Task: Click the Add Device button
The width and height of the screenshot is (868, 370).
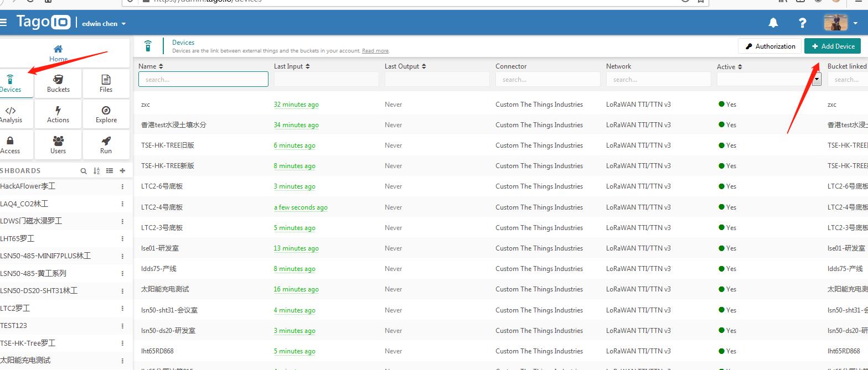Action: point(833,46)
